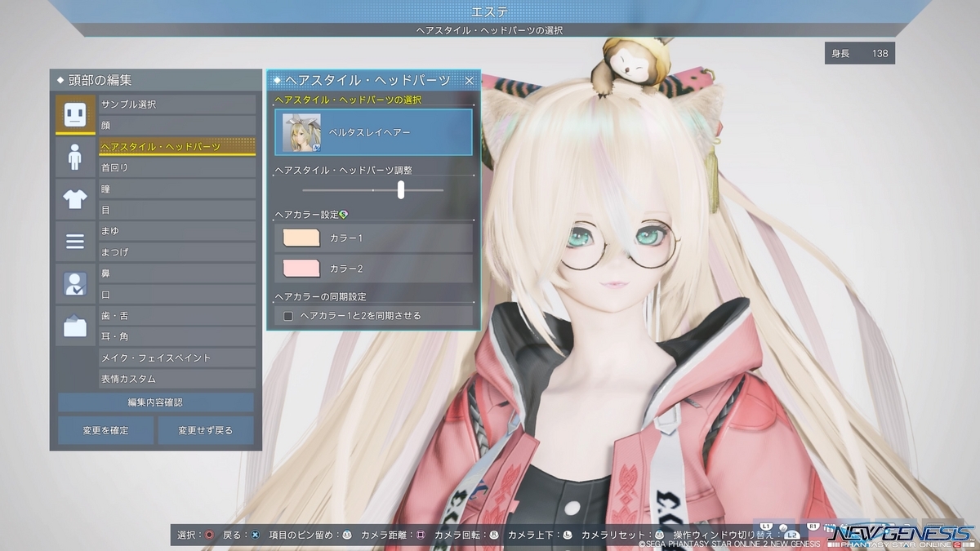980x551 pixels.
Task: Click the ベルタスレイヘアー hairstyle thumbnail
Action: point(301,132)
